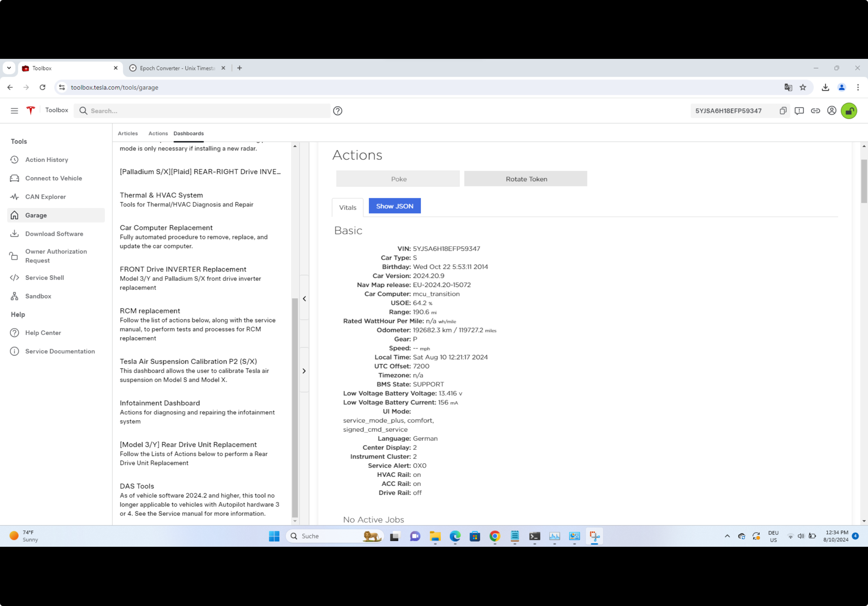868x606 pixels.
Task: Open Chrome from the taskbar
Action: click(x=494, y=536)
